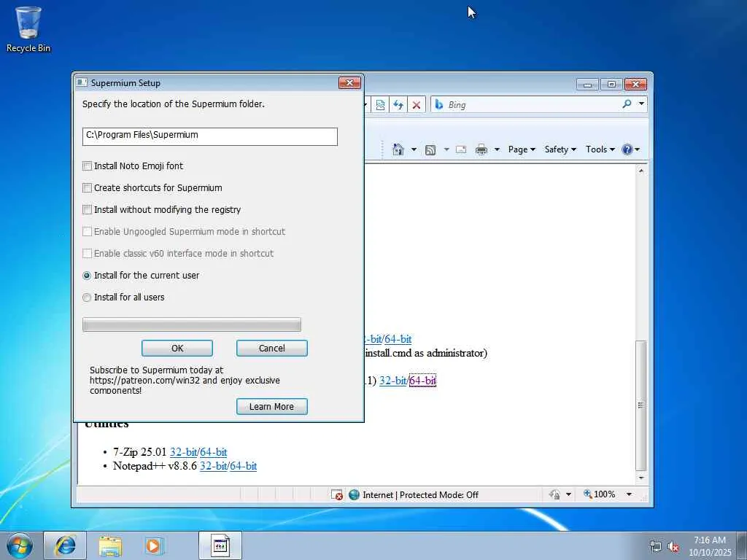Open the Notepad++ v8.8.6 64-bit link
The image size is (747, 560).
click(244, 466)
